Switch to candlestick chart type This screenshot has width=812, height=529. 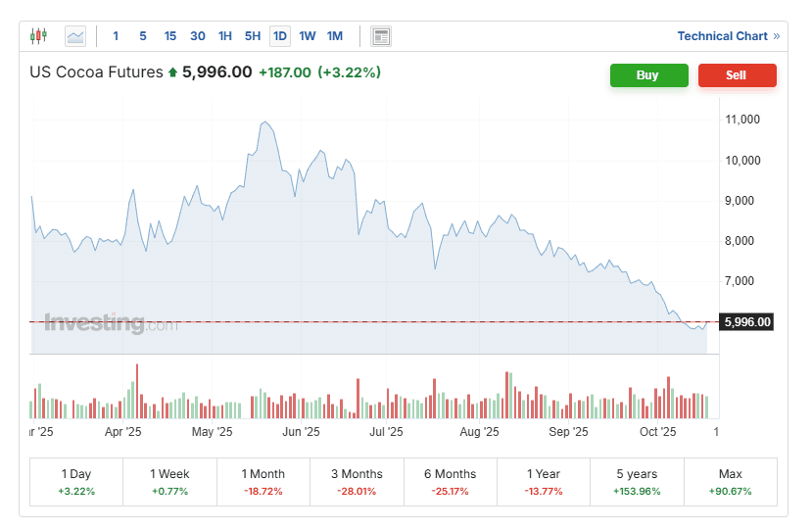pos(39,36)
